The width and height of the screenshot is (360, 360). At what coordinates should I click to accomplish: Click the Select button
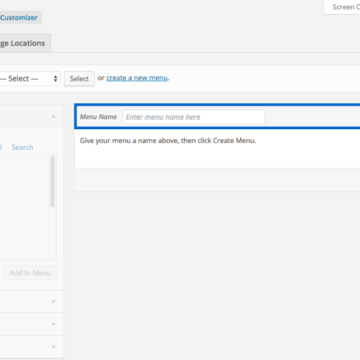tap(79, 79)
